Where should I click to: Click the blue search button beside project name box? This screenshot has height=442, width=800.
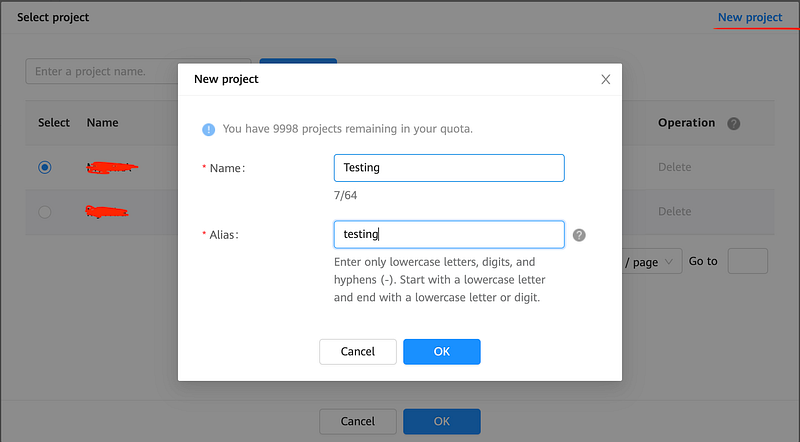[x=298, y=61]
